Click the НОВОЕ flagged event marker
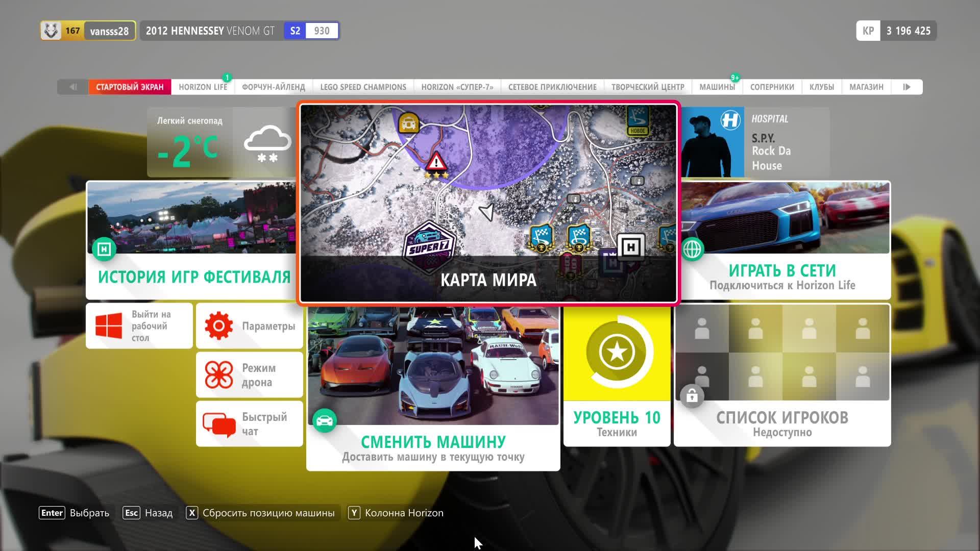This screenshot has width=980, height=551. (x=638, y=121)
